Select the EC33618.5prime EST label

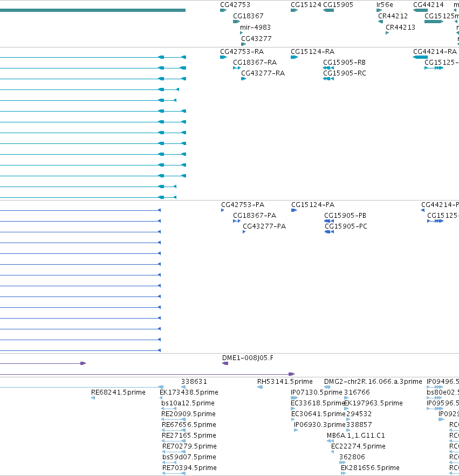click(x=318, y=403)
